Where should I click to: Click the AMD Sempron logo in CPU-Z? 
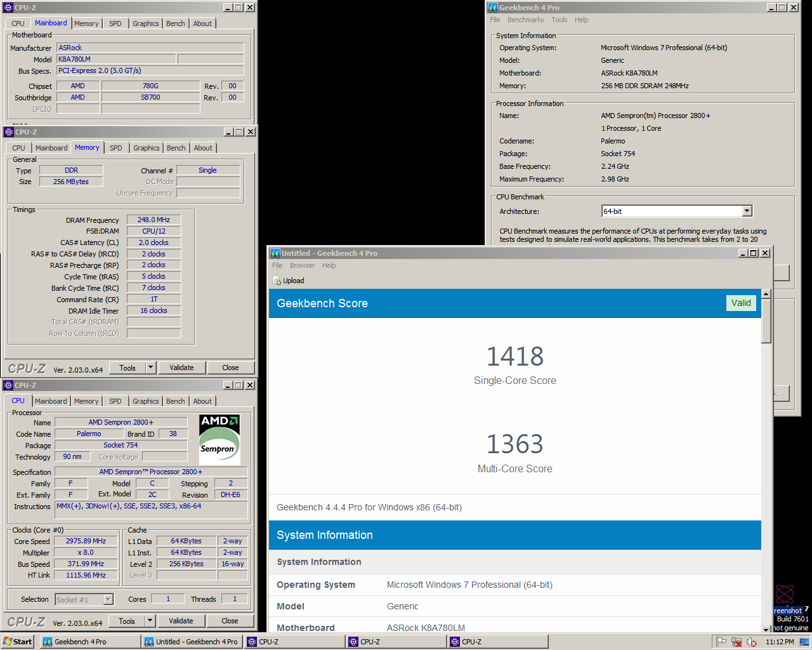pos(219,440)
